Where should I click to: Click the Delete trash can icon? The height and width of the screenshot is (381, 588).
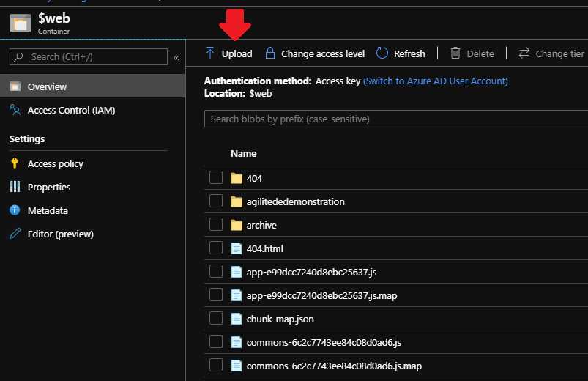[x=455, y=53]
